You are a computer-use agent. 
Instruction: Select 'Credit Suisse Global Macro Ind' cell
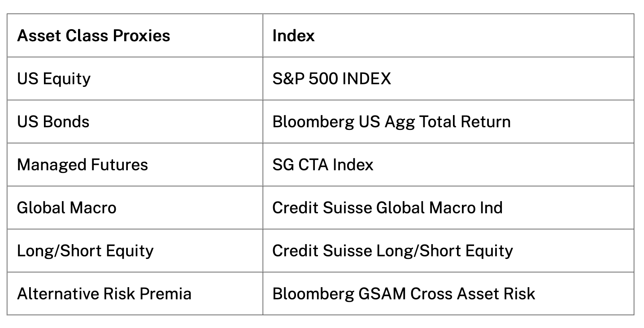click(x=387, y=208)
